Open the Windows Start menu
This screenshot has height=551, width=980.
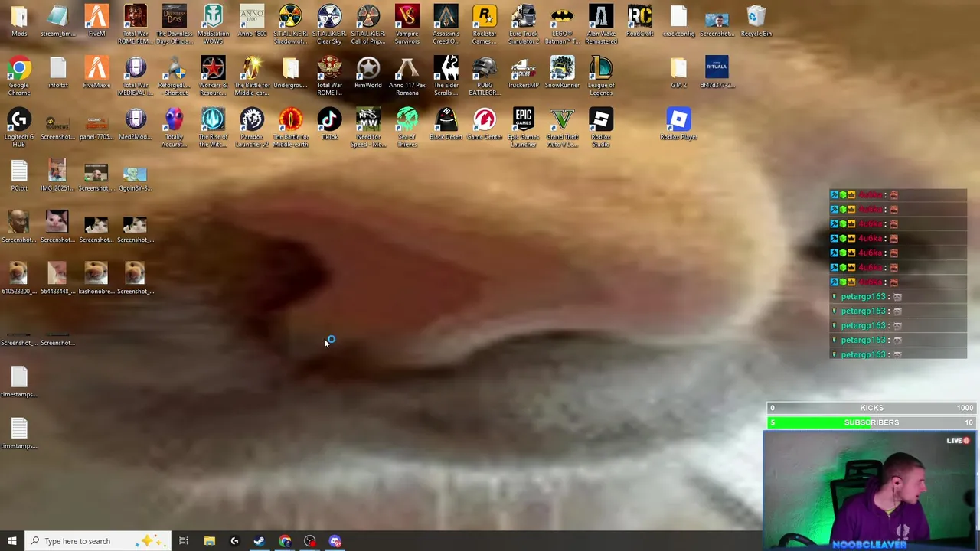pos(11,541)
